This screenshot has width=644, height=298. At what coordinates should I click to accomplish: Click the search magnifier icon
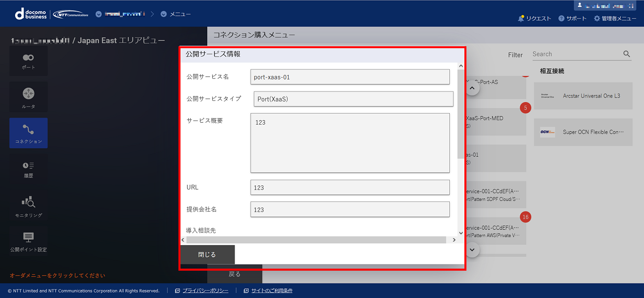[x=626, y=54]
